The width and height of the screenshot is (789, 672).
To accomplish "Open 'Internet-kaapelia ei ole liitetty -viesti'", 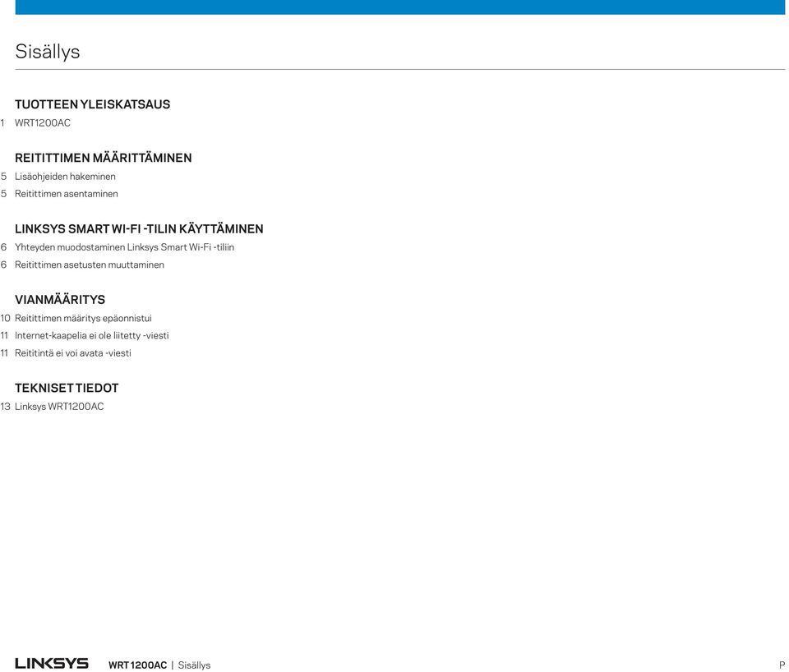I will (x=91, y=335).
